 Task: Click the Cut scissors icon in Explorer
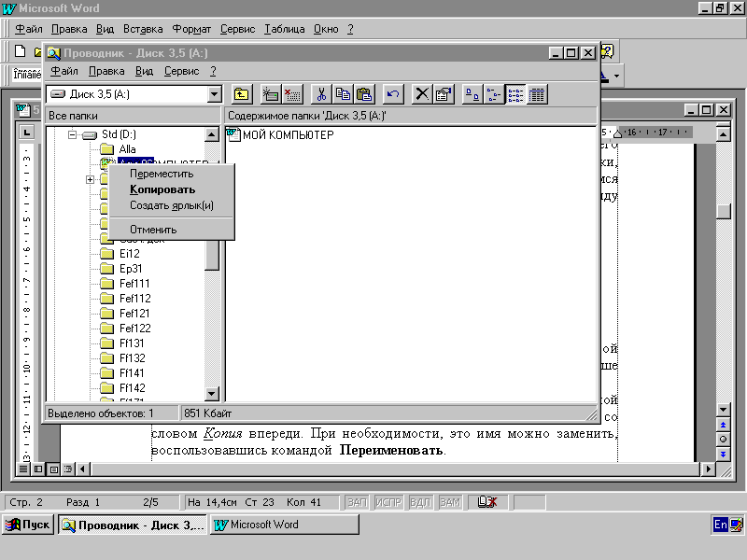pos(321,94)
